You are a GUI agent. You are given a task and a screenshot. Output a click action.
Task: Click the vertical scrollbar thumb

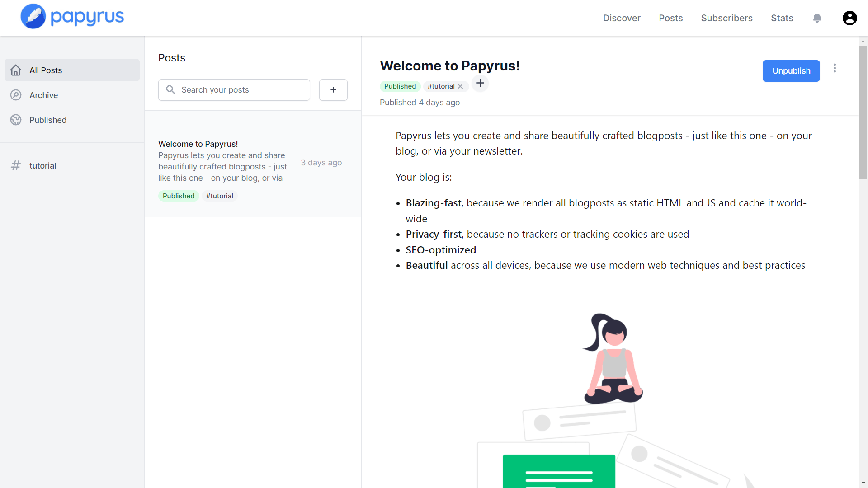tap(863, 112)
